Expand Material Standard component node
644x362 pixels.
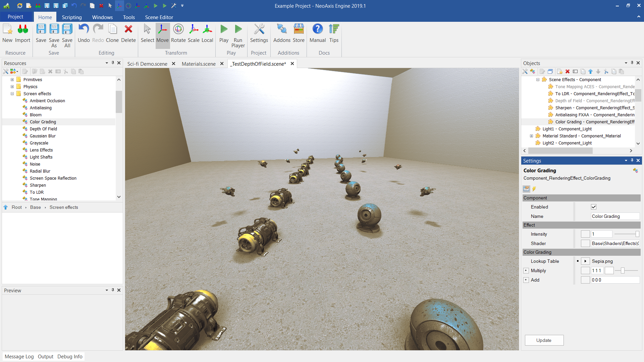[531, 136]
